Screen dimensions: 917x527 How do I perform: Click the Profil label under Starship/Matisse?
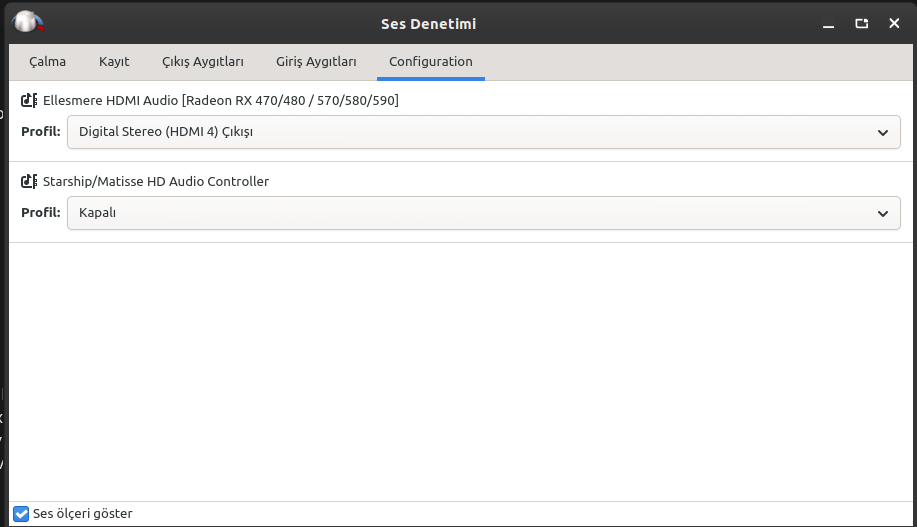40,213
